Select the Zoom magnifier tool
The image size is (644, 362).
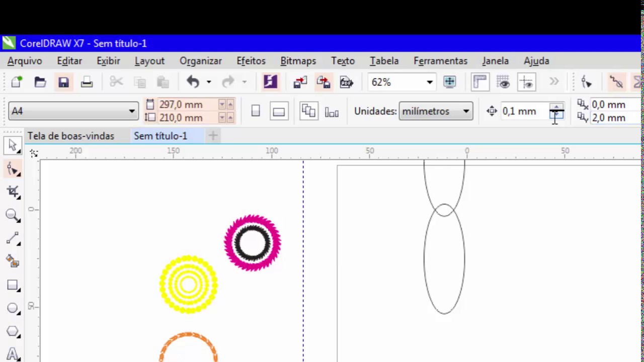click(x=13, y=215)
